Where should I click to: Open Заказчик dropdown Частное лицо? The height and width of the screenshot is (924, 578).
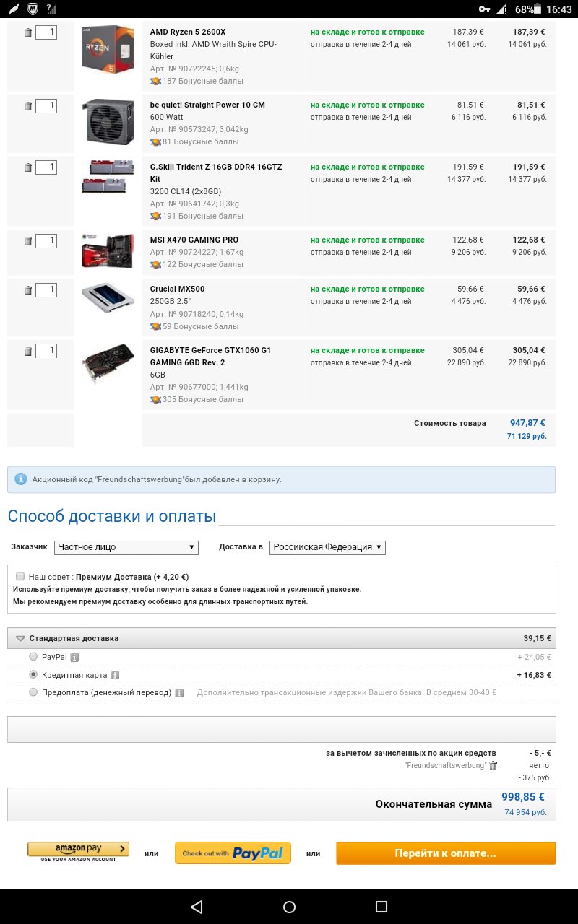pyautogui.click(x=126, y=547)
